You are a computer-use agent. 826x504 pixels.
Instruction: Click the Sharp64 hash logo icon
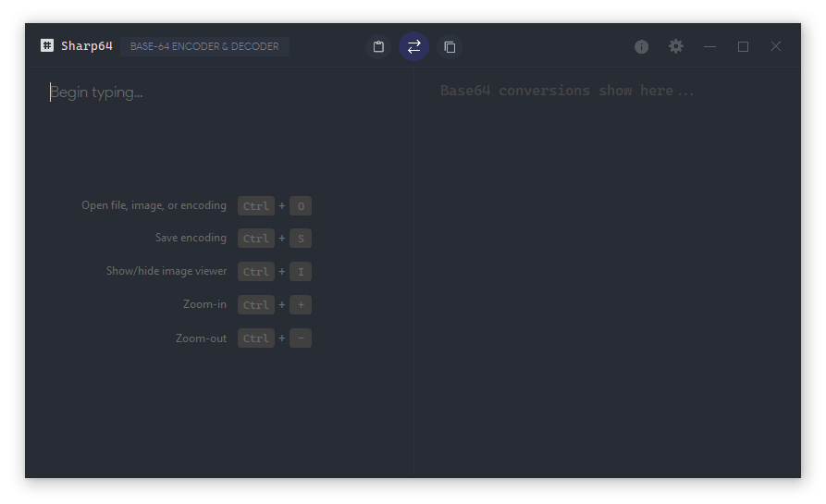coord(47,46)
